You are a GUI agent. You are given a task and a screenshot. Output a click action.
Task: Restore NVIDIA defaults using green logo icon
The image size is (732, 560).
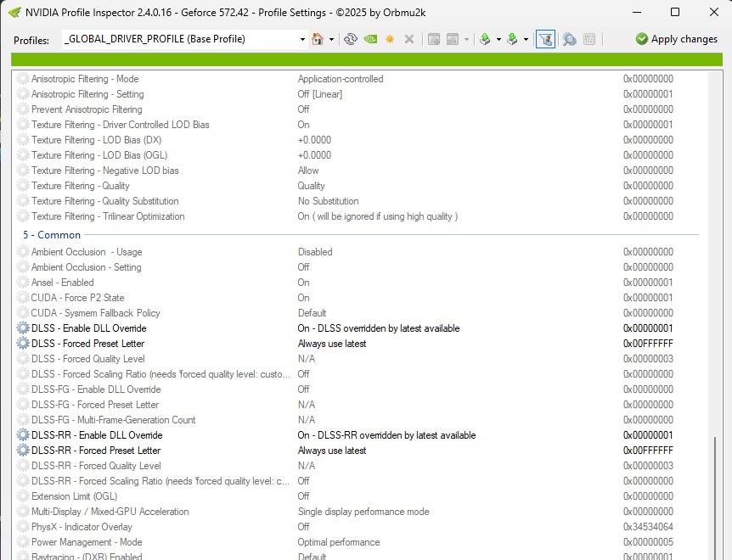[x=370, y=39]
